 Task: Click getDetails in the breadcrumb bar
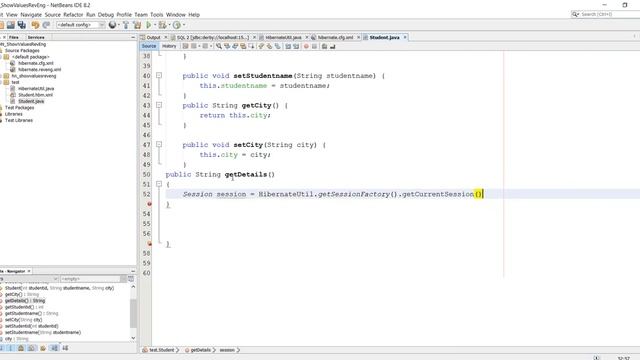pos(200,350)
